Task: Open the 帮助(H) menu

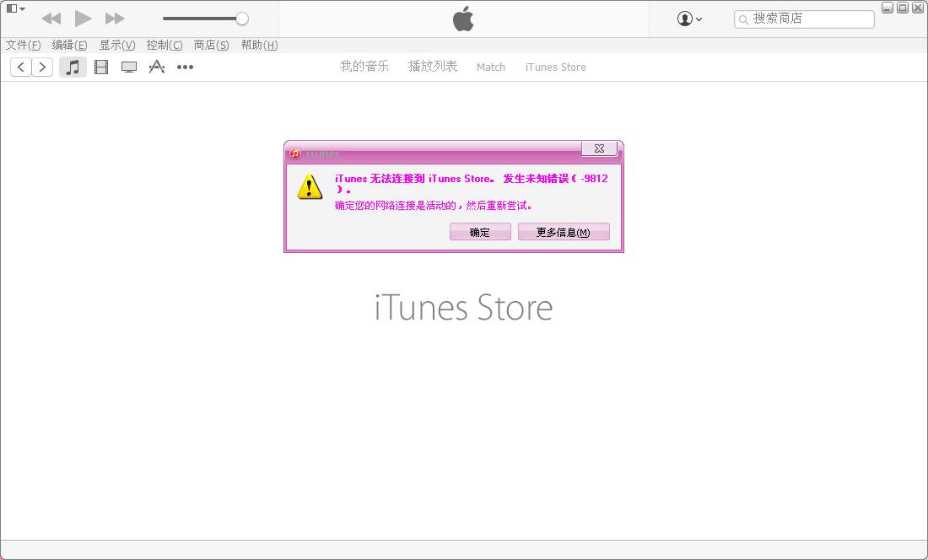Action: (259, 45)
